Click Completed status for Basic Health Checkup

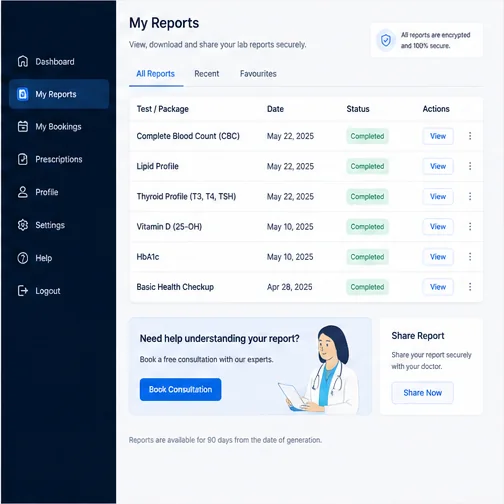coord(367,287)
